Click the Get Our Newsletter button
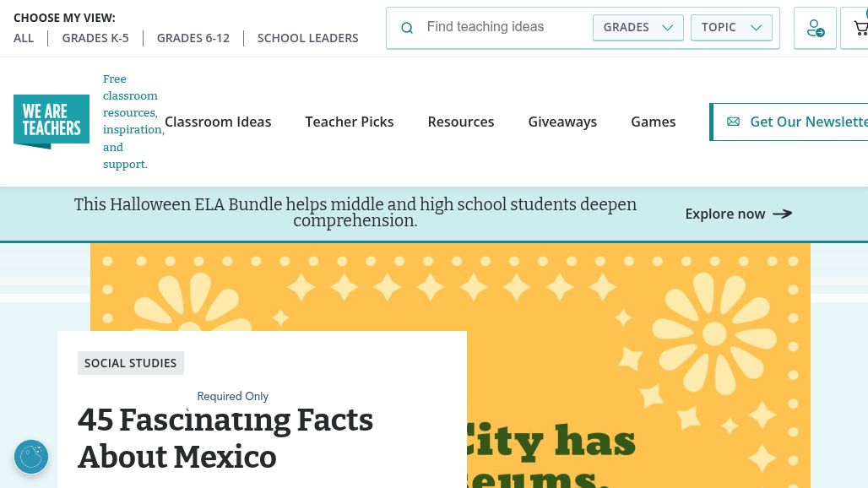 (x=789, y=122)
